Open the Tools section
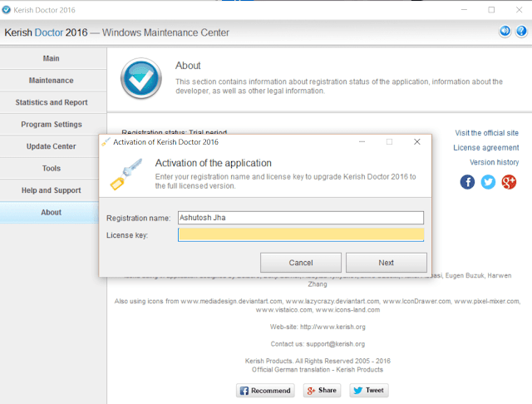532x404 pixels. pyautogui.click(x=52, y=168)
